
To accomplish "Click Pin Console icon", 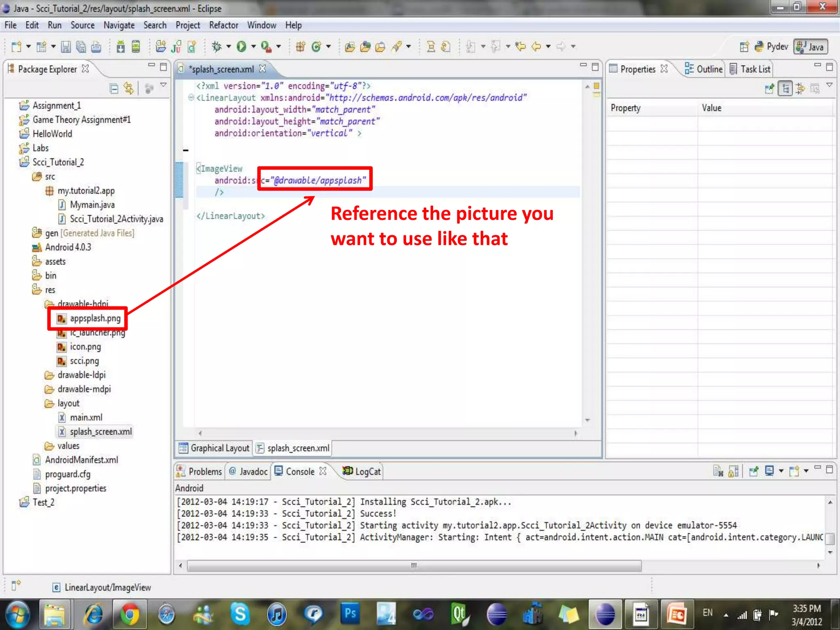I will pyautogui.click(x=753, y=471).
